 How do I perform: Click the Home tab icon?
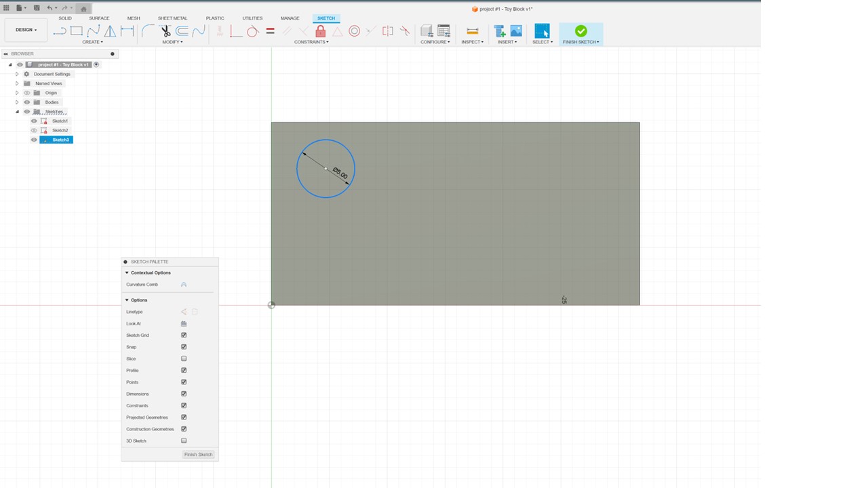(x=83, y=9)
